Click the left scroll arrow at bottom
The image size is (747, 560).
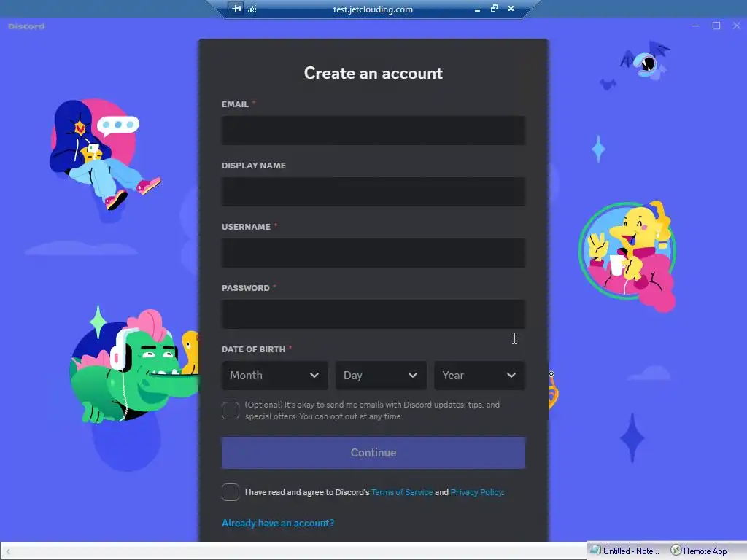7,551
